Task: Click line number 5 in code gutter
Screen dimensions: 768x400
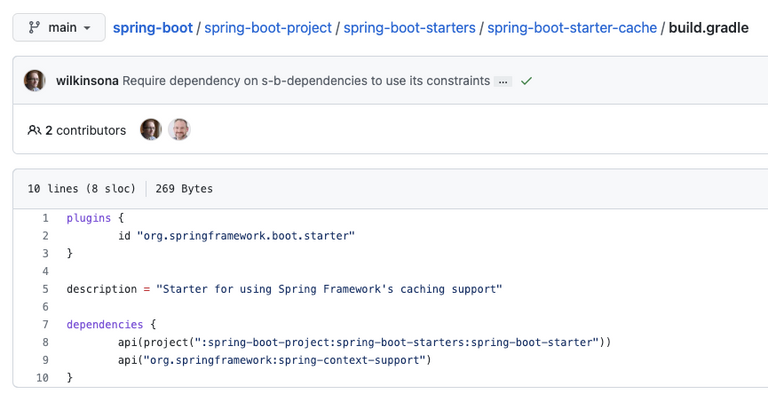Action: click(x=46, y=289)
